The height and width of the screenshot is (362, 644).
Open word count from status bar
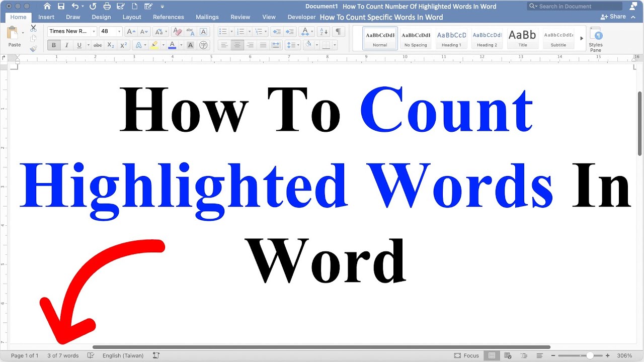click(63, 355)
